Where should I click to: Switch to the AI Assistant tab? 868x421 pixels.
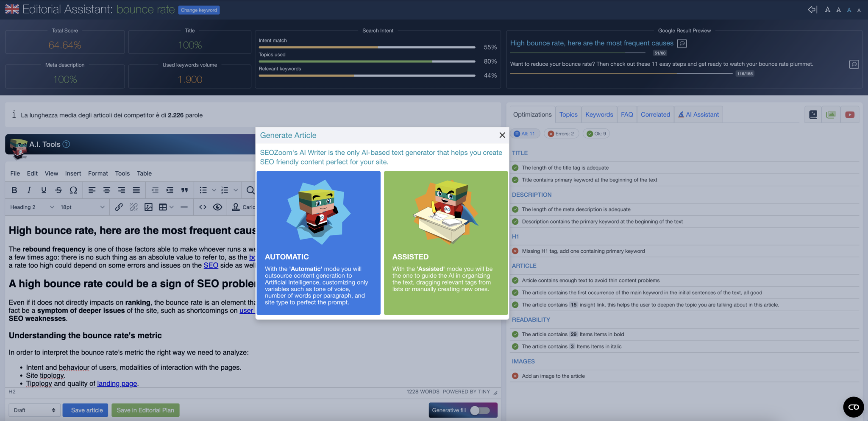tap(698, 114)
